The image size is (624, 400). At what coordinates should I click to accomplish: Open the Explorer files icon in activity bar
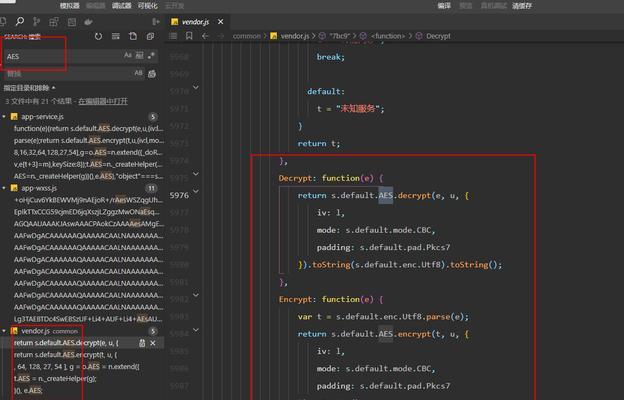pyautogui.click(x=3, y=21)
